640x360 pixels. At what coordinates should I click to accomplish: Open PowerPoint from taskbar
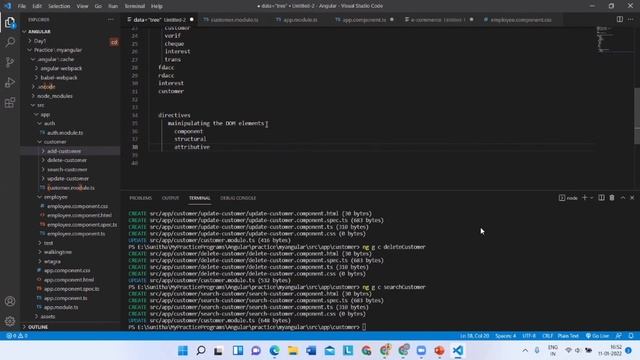(x=439, y=351)
